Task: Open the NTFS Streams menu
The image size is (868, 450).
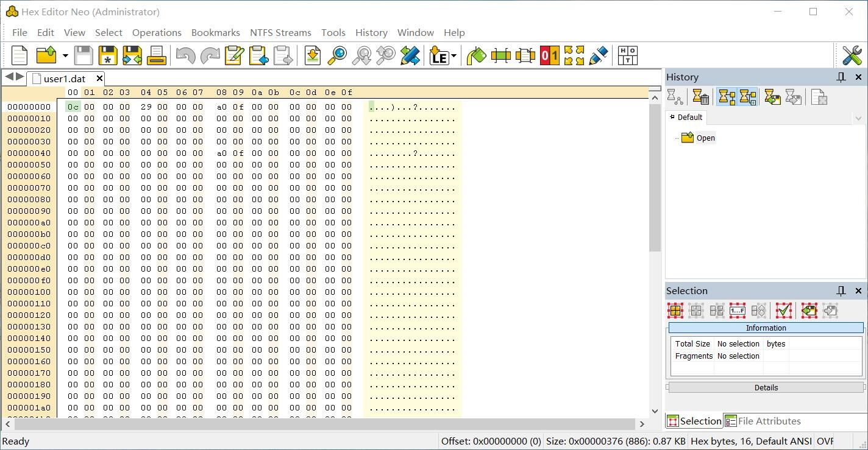Action: point(280,32)
